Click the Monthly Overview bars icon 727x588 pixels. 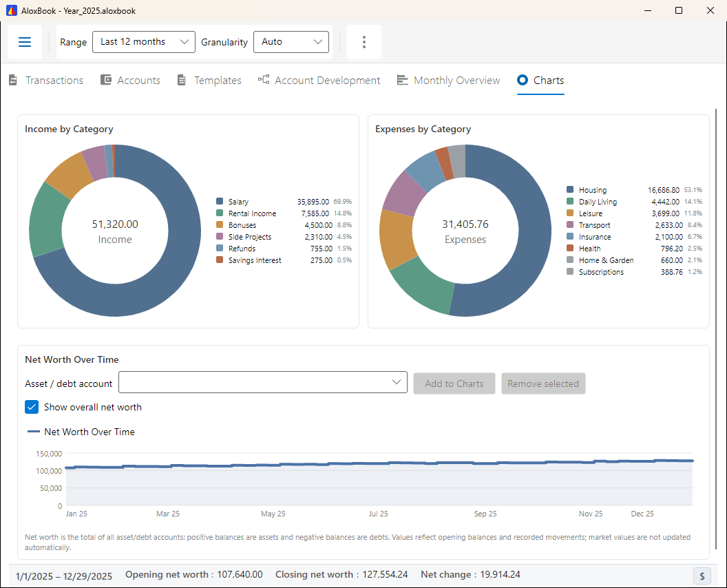[x=402, y=81]
